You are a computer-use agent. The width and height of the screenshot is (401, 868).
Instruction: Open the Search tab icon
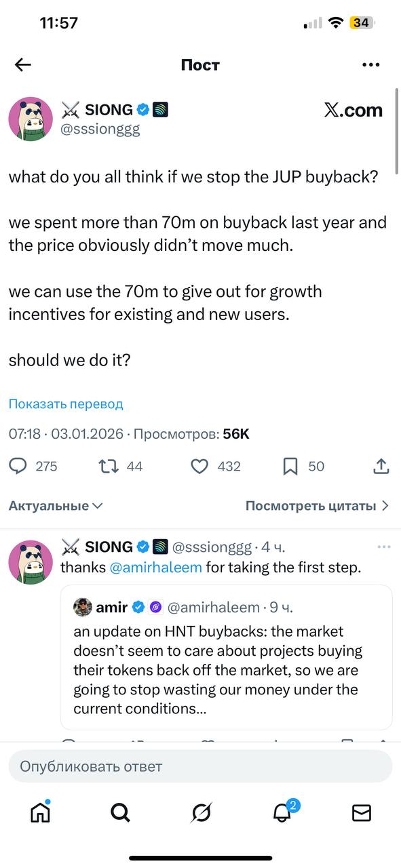pyautogui.click(x=120, y=812)
